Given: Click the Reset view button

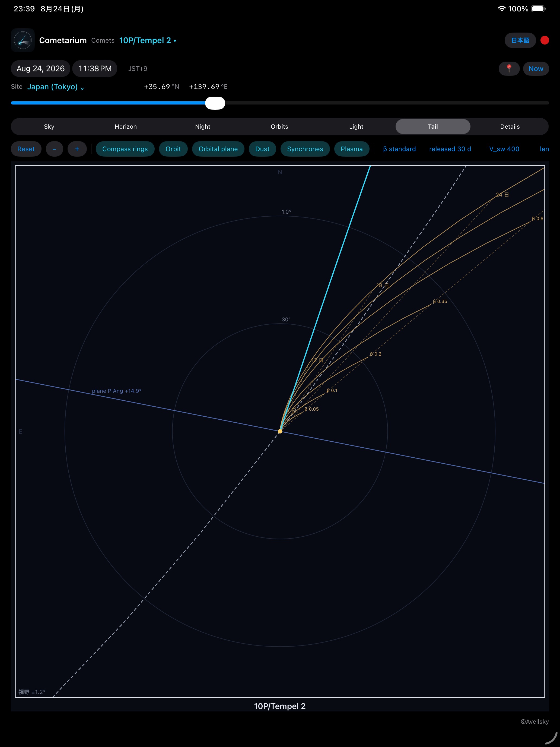Looking at the screenshot, I should (26, 149).
